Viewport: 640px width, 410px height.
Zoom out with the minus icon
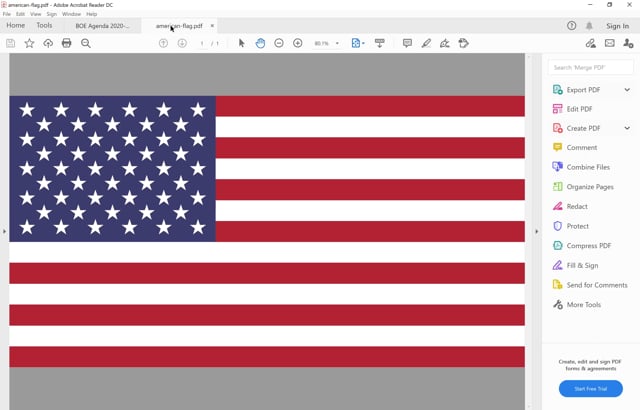click(x=279, y=43)
